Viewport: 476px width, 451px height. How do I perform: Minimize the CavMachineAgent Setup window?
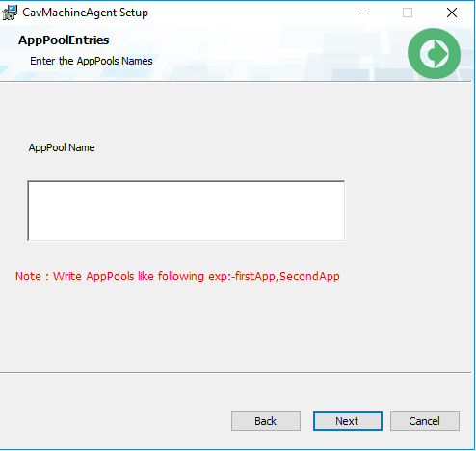364,13
